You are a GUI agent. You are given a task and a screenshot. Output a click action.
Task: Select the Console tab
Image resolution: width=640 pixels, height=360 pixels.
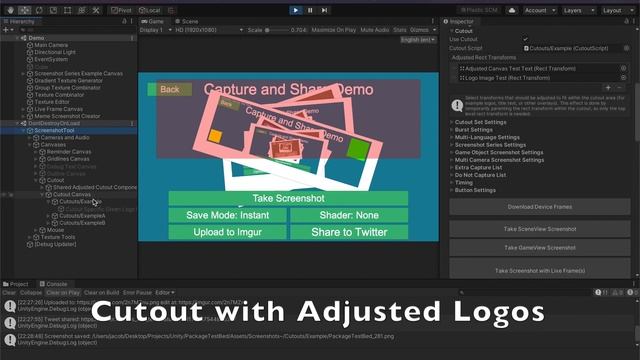tap(53, 284)
